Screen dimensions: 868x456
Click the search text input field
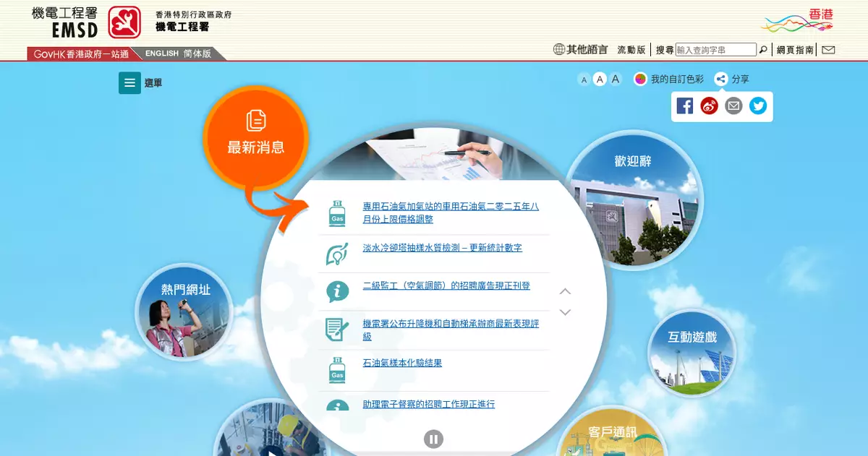(715, 50)
